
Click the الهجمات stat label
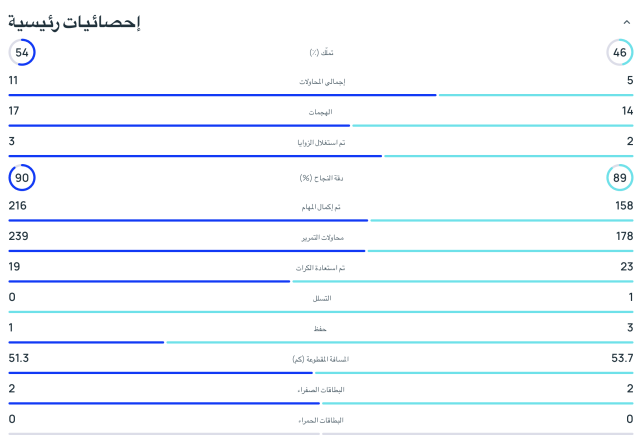(x=321, y=112)
